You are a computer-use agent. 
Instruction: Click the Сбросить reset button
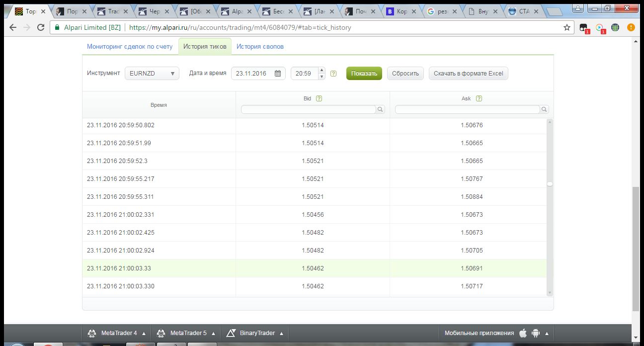[405, 74]
